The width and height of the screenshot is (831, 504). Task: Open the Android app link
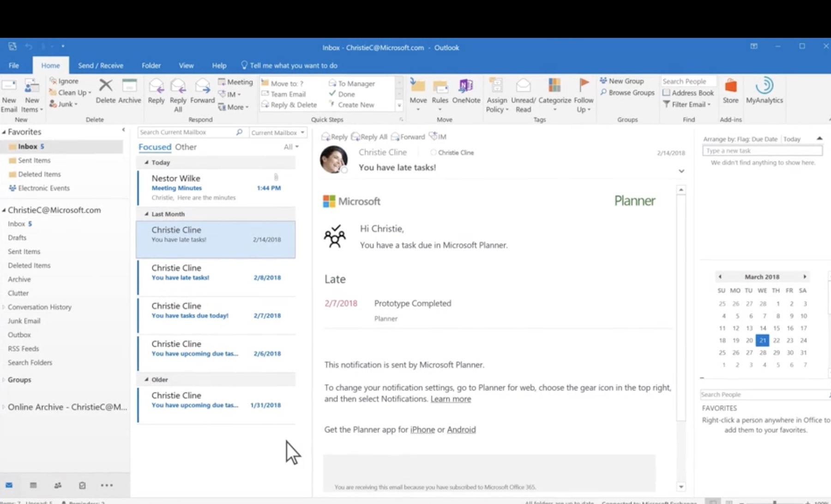(x=462, y=429)
